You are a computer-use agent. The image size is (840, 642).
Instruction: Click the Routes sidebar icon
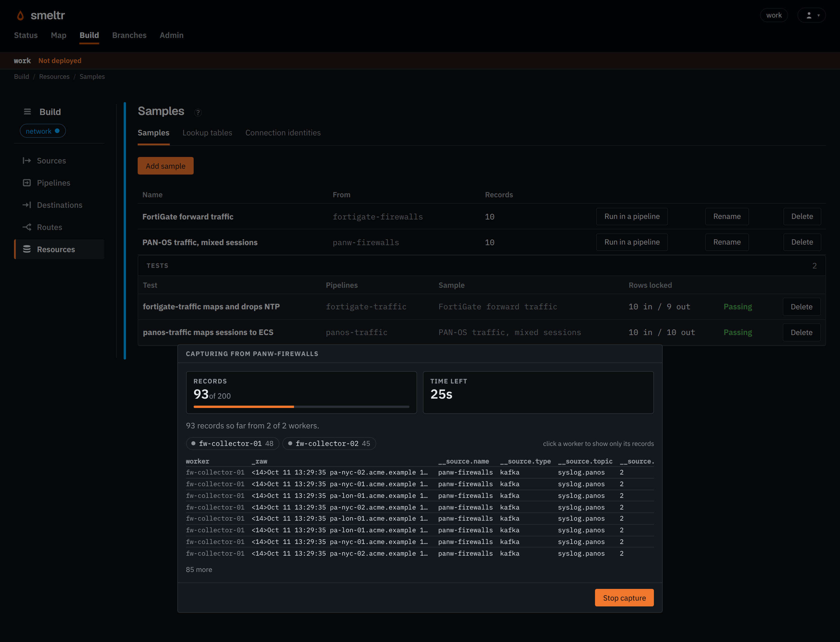(x=27, y=227)
